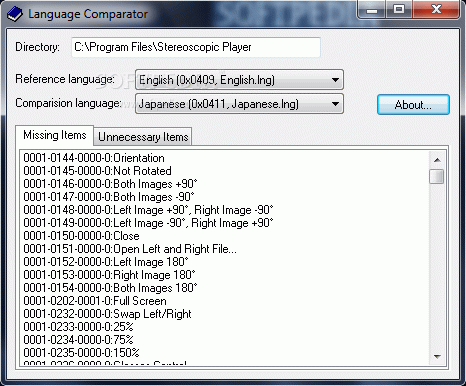
Task: Expand the Comparision language combo box
Action: pos(239,104)
